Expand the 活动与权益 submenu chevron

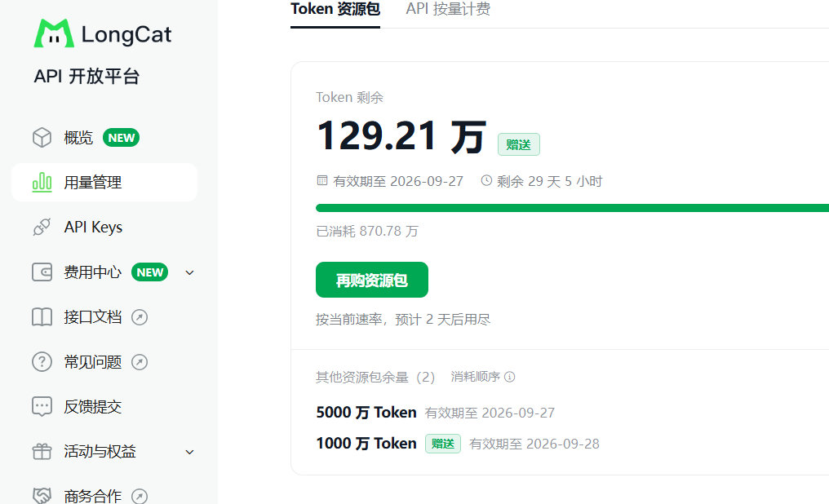click(190, 453)
